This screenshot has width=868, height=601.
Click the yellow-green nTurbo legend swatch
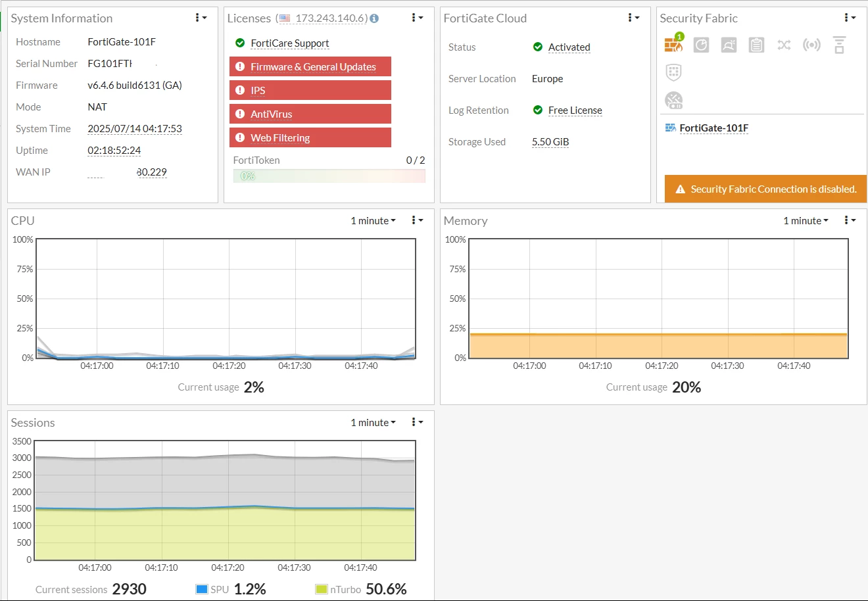322,589
